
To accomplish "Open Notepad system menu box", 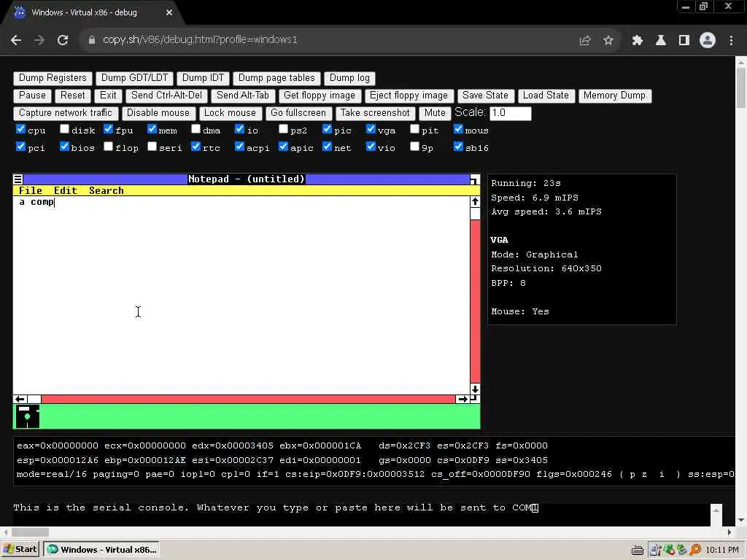I will point(18,179).
